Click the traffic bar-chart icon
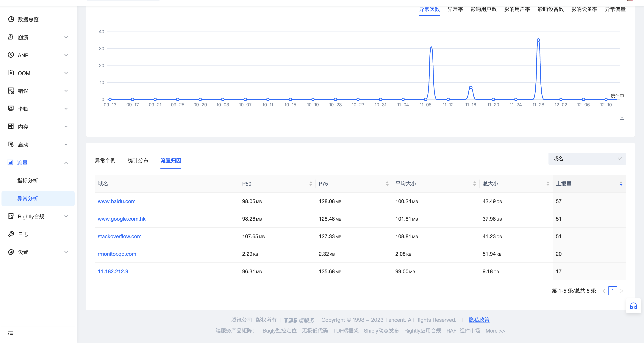 pos(10,162)
